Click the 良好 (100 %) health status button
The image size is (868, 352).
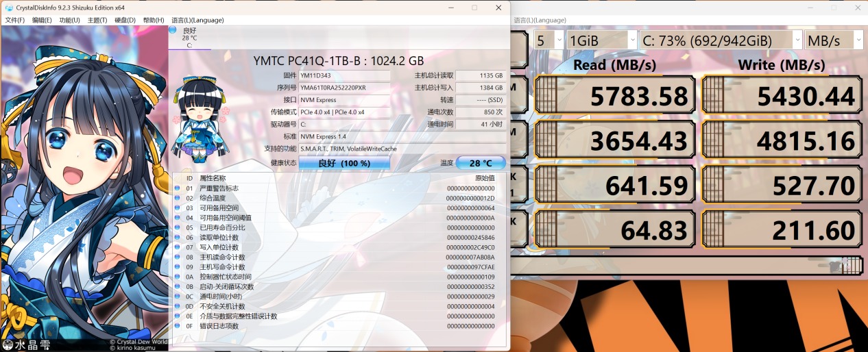[x=344, y=163]
